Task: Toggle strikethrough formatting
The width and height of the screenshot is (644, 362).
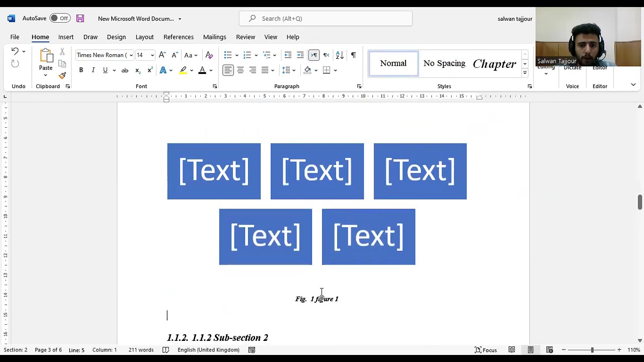Action: click(125, 70)
